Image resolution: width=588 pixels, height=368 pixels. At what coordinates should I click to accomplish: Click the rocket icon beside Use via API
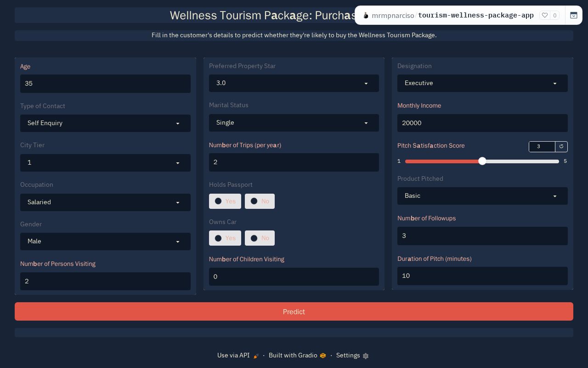click(x=256, y=356)
